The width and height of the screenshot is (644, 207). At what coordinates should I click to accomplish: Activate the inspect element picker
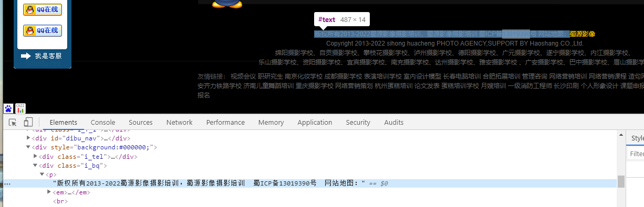13,122
